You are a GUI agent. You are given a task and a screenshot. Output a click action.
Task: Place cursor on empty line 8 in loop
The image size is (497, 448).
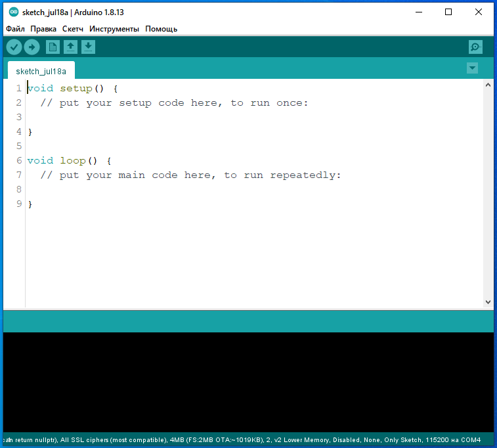coord(131,189)
